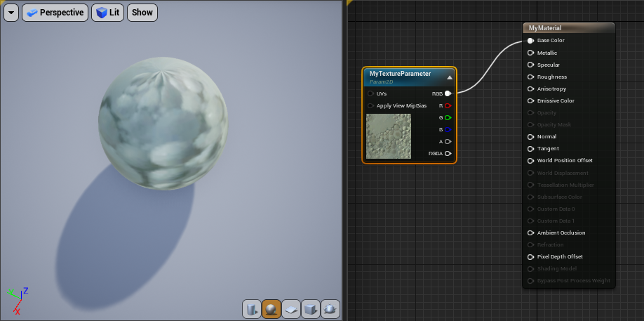Screen dimensions: 644x321
Task: Click the red R output pin
Action: pos(448,105)
